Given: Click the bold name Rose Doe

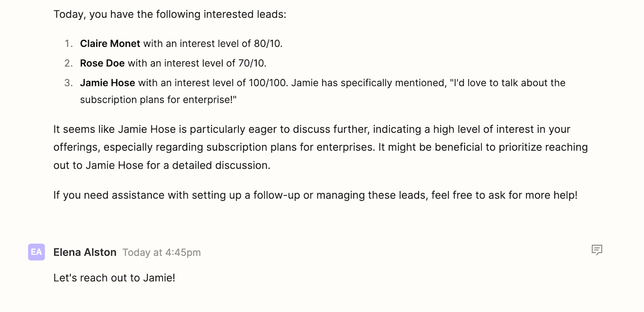Looking at the screenshot, I should 102,63.
